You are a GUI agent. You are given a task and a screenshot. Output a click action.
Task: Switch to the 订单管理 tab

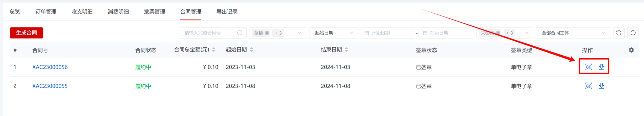point(46,11)
